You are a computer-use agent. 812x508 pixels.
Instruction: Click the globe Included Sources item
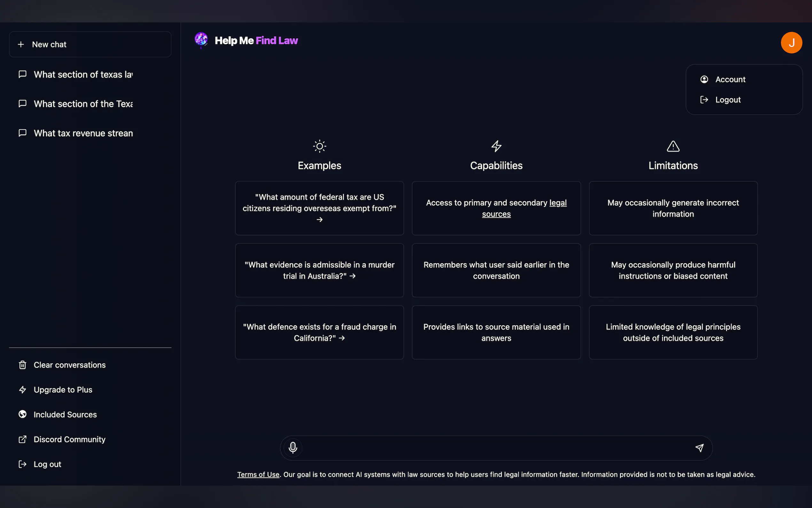(x=65, y=415)
